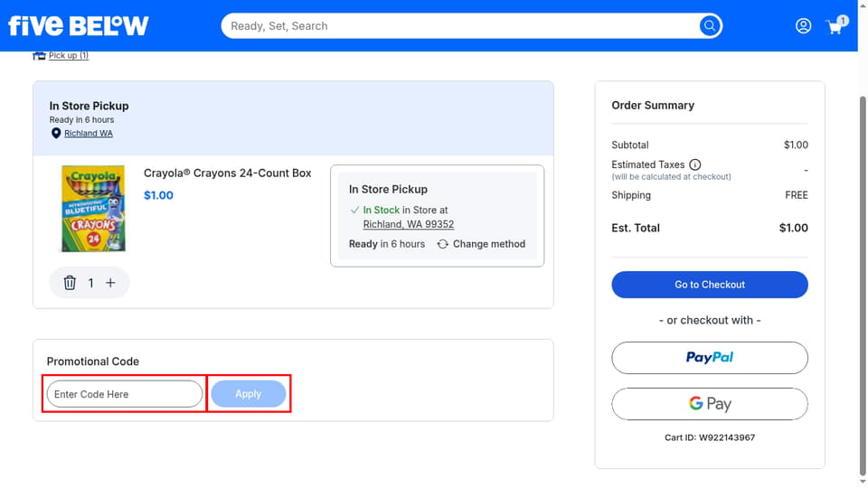Click the promotional code input field
This screenshot has width=868, height=488.
125,394
